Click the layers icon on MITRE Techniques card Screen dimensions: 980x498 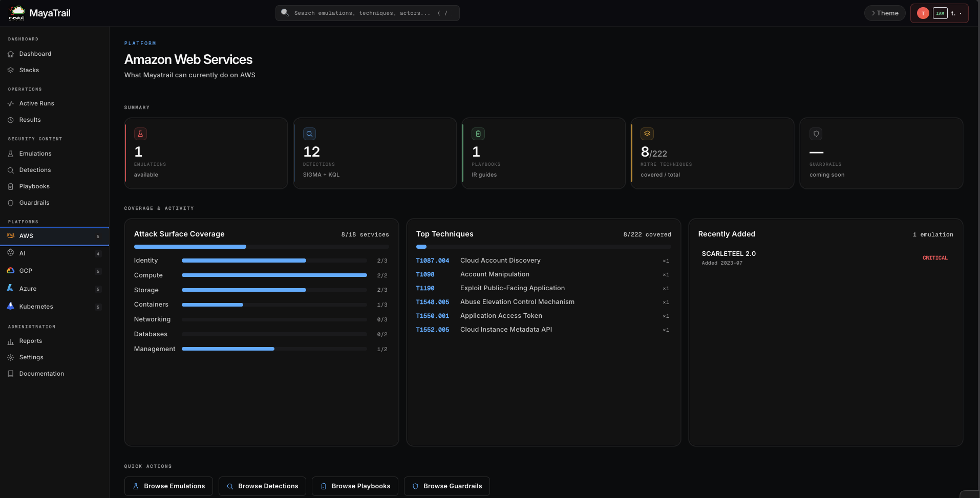click(647, 134)
